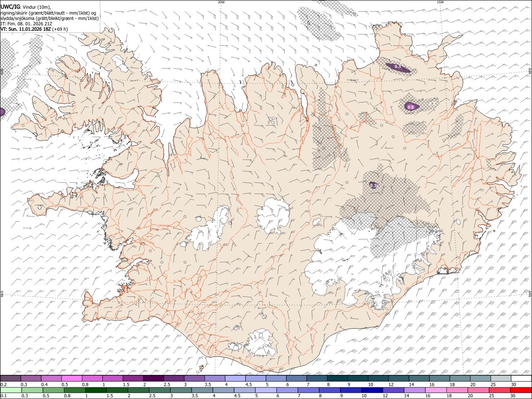Click the northernmost '0.3' precipitation label
Viewport: 532px width, 399px height.
pos(398,67)
